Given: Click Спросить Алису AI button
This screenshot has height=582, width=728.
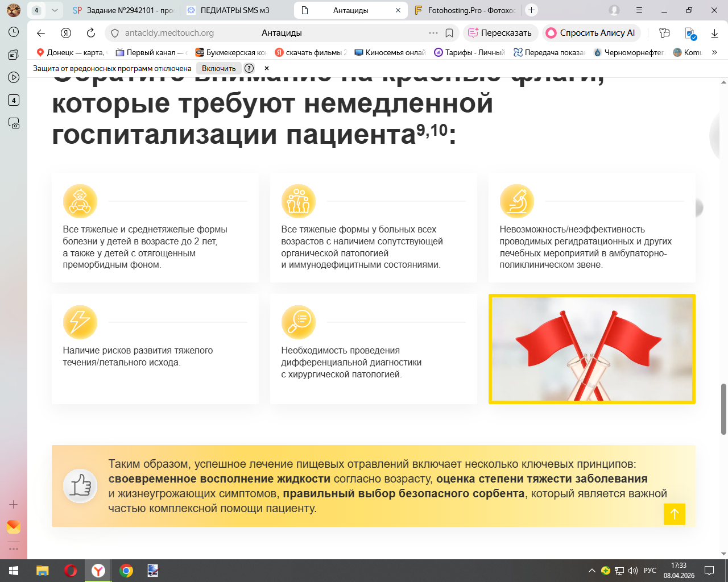Looking at the screenshot, I should [x=591, y=33].
